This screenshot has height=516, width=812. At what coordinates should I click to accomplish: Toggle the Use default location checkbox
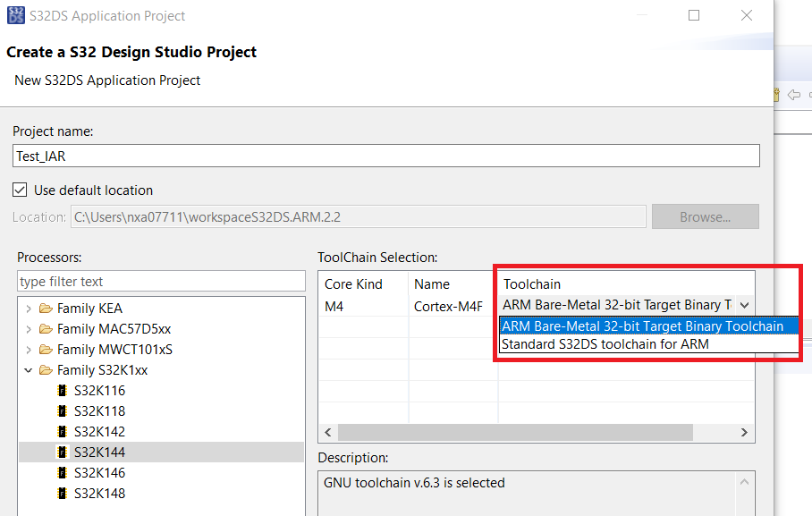coord(20,190)
